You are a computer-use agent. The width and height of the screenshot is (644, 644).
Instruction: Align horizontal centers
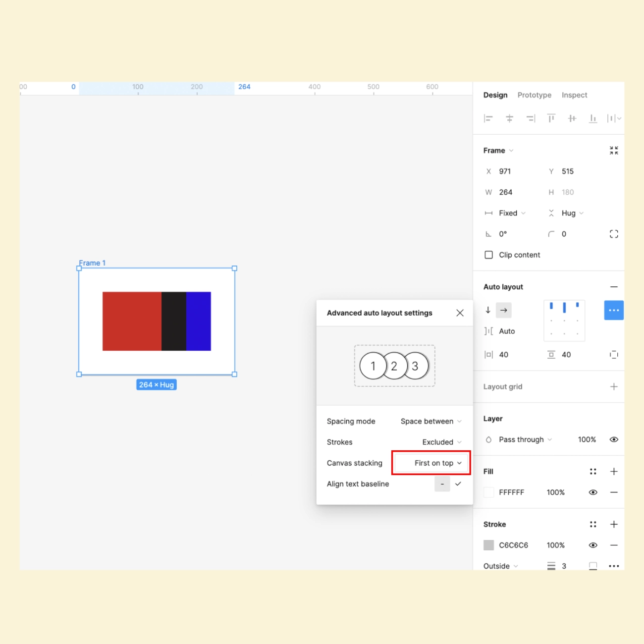[x=509, y=118]
